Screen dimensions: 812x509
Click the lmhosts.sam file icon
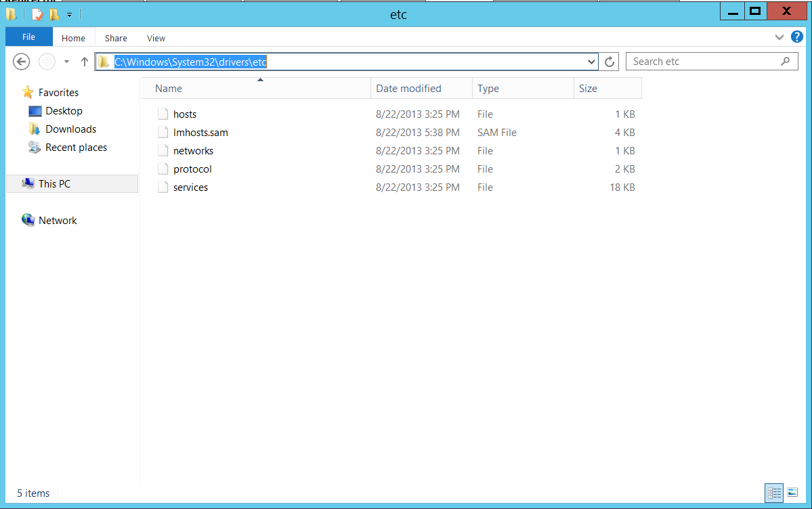pos(163,132)
